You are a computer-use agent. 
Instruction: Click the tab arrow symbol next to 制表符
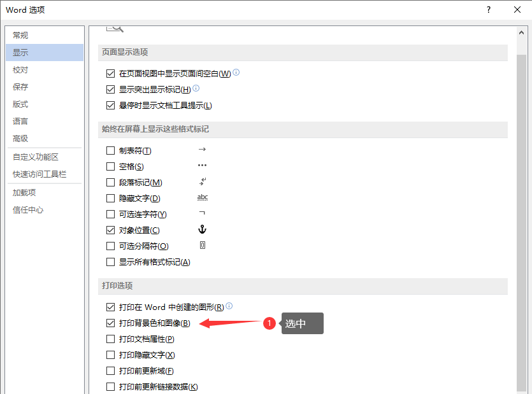(202, 149)
